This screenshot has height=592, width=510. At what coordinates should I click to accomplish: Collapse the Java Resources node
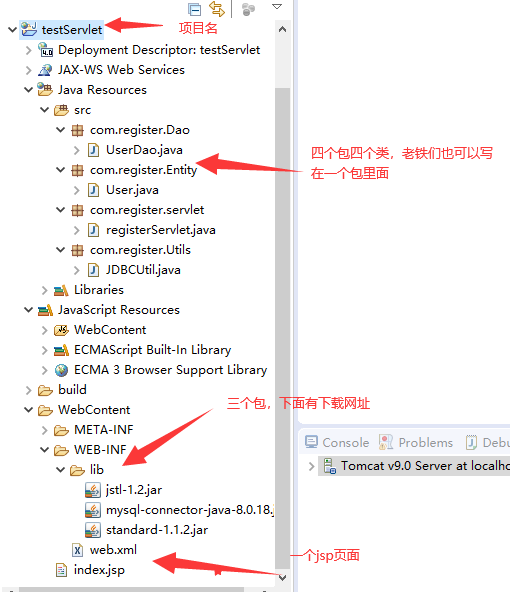[29, 89]
